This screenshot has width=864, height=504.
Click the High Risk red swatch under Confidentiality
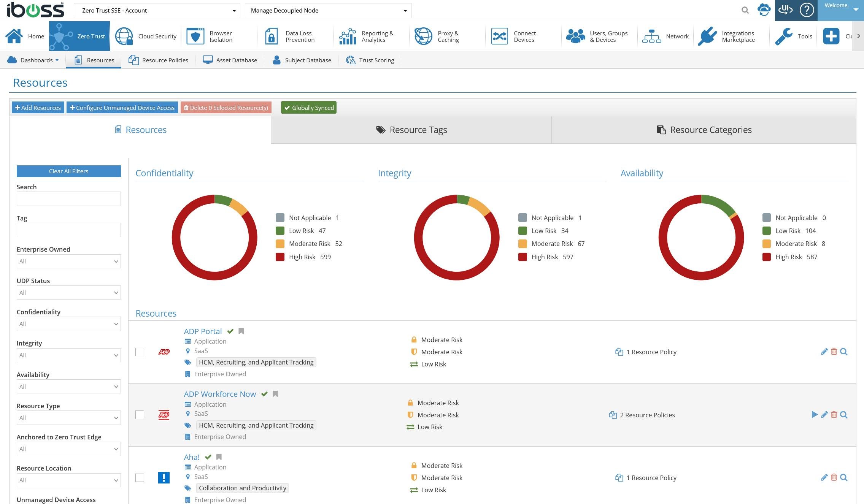point(280,257)
